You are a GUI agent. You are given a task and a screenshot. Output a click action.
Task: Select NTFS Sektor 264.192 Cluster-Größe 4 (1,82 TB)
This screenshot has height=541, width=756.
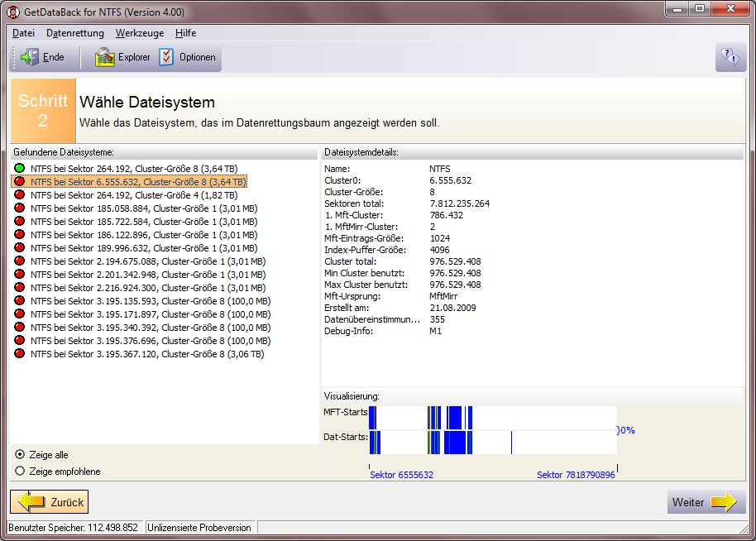[x=134, y=194]
